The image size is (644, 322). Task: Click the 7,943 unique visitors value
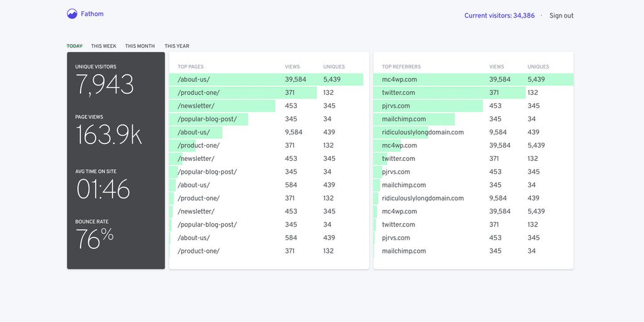(x=105, y=85)
